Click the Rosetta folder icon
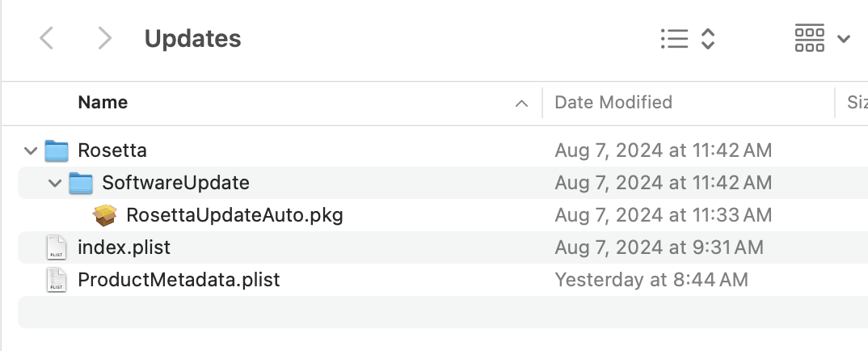This screenshot has height=351, width=868. click(57, 150)
